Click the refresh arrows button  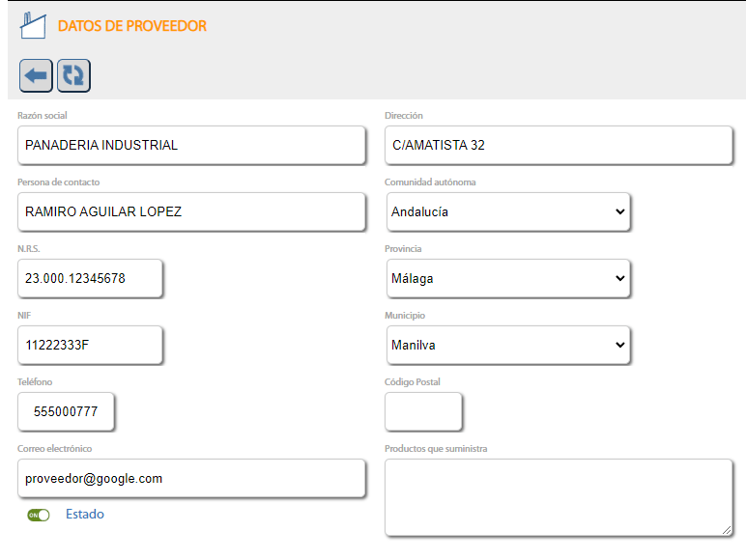click(73, 75)
